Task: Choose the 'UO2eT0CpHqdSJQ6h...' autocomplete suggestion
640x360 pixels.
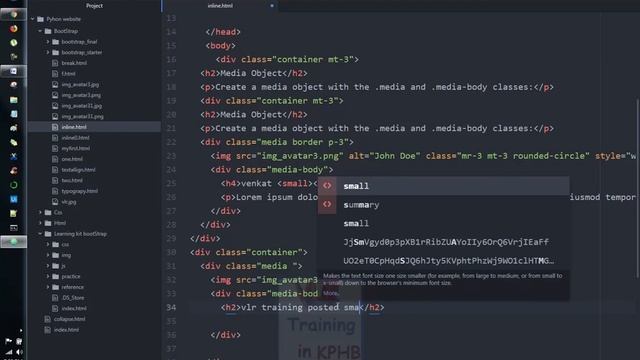Action: pos(444,260)
